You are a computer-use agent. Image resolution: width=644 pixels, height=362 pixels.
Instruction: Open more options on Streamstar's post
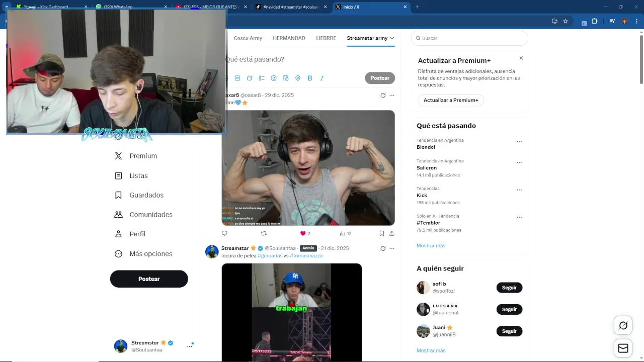(x=392, y=248)
